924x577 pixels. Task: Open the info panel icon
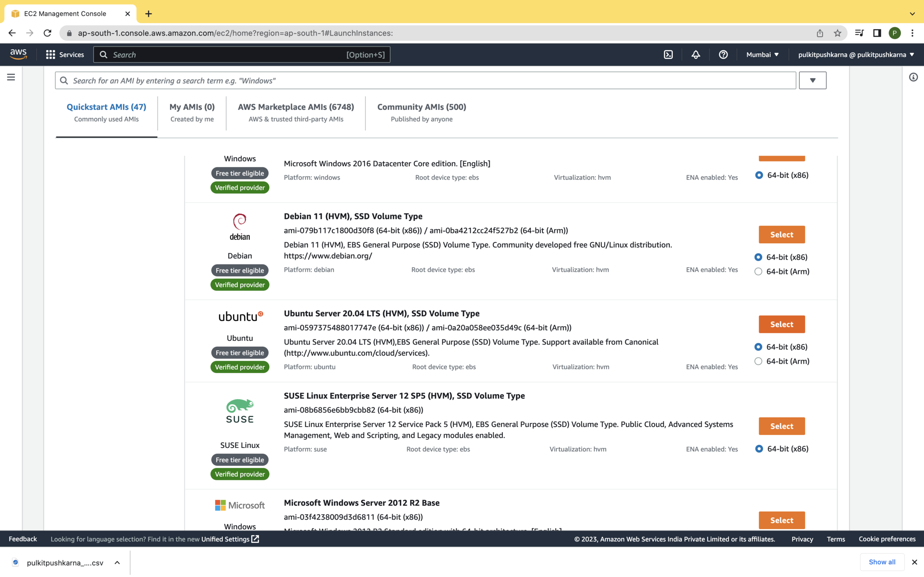point(913,77)
